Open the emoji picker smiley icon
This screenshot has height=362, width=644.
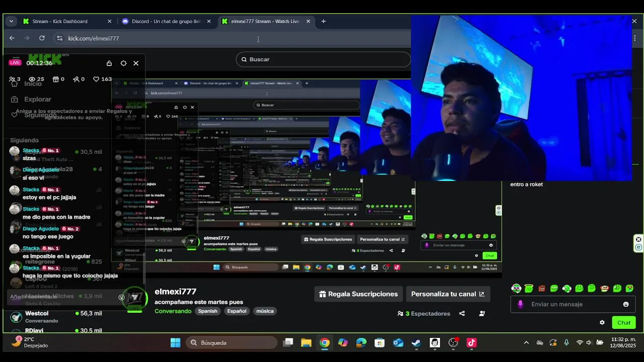(x=626, y=304)
